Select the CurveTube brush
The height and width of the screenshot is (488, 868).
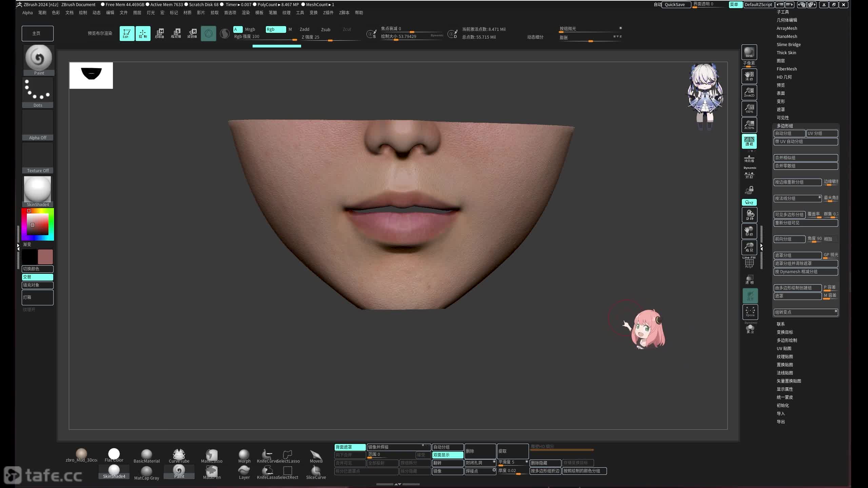click(x=179, y=456)
